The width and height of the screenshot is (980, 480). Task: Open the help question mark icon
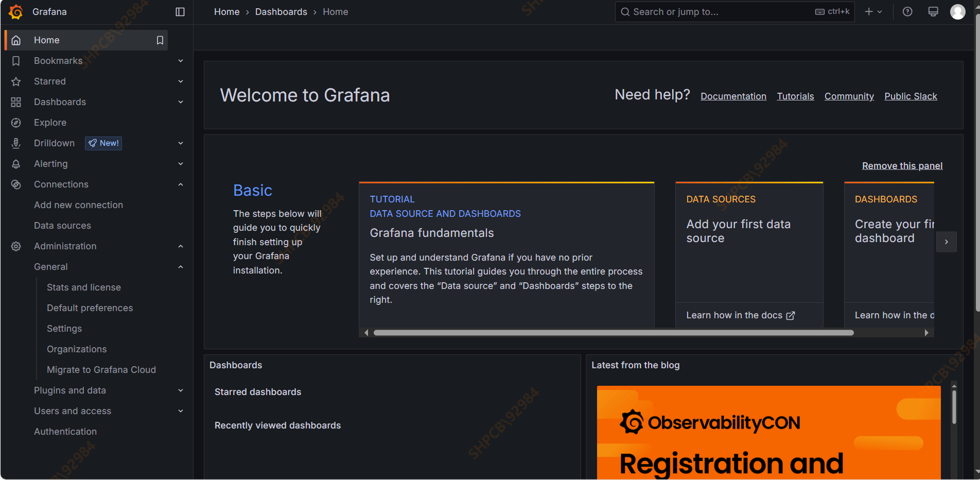point(907,11)
